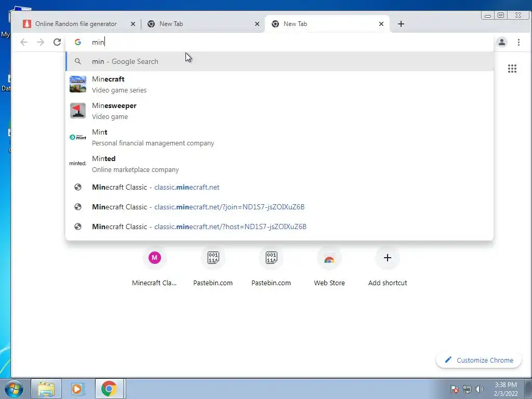
Task: Click the minted. logo thumbnail
Action: [x=78, y=164]
